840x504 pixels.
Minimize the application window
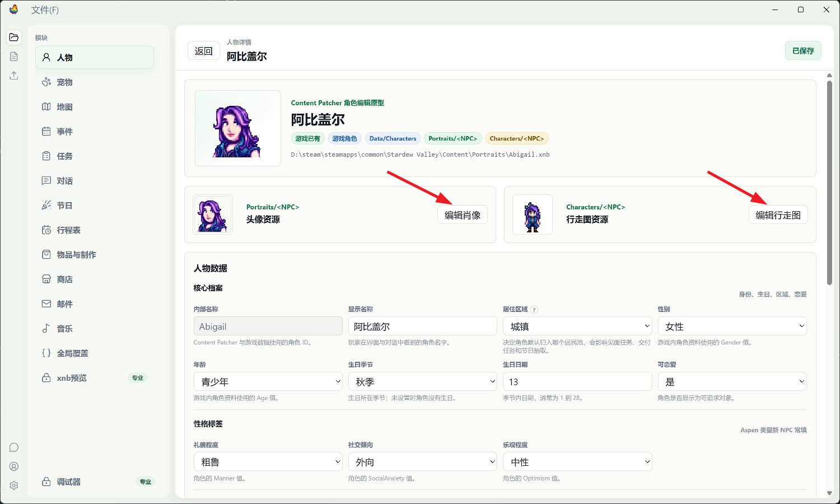coord(776,10)
